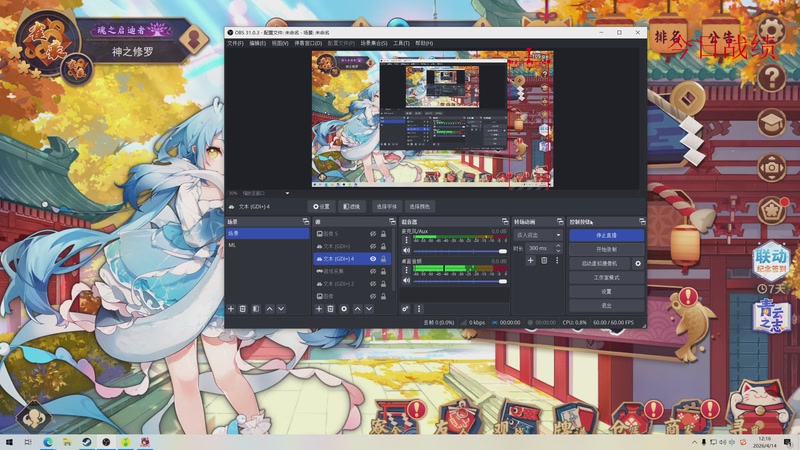Show the 图像 5 source via eye icon
Viewport: 800px width, 450px height.
point(373,234)
